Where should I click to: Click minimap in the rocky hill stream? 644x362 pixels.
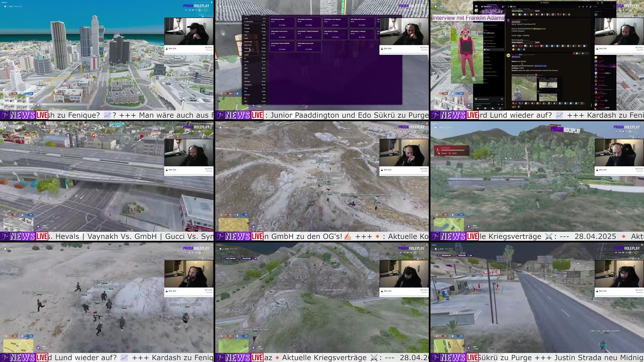(233, 225)
